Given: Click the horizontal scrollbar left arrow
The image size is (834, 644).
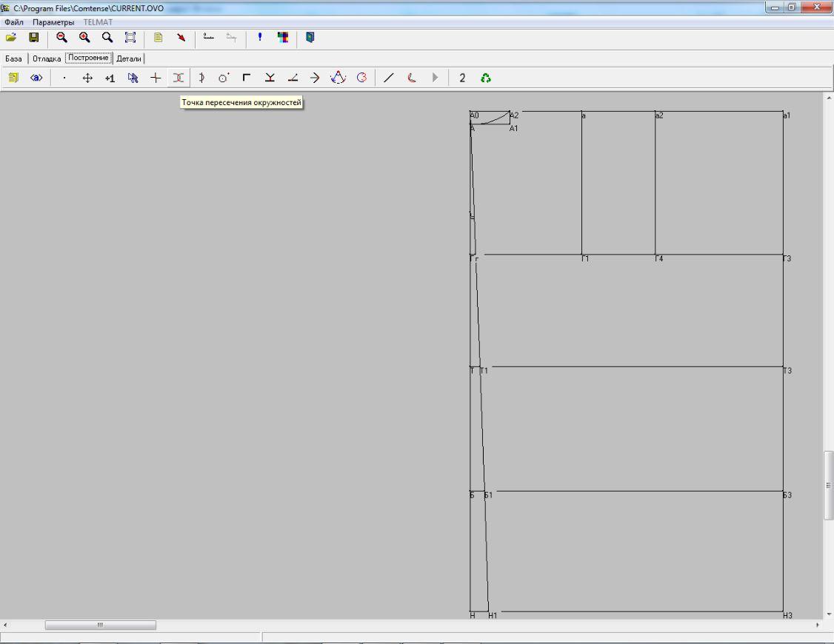Looking at the screenshot, I should coord(4,625).
